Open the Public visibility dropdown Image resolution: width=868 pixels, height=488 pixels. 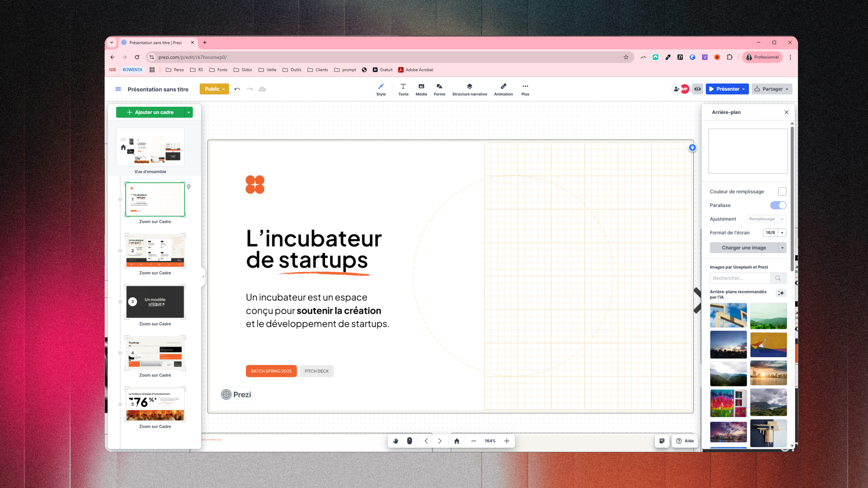pyautogui.click(x=214, y=89)
